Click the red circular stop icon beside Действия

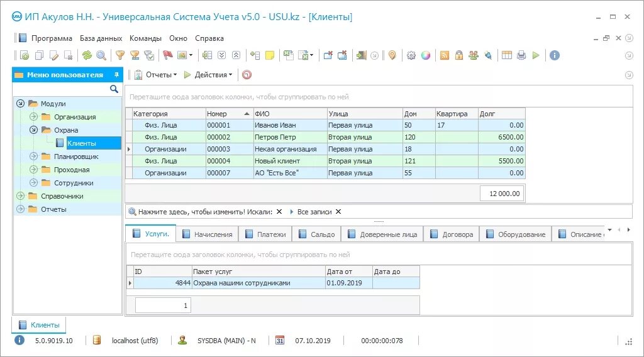click(x=247, y=75)
